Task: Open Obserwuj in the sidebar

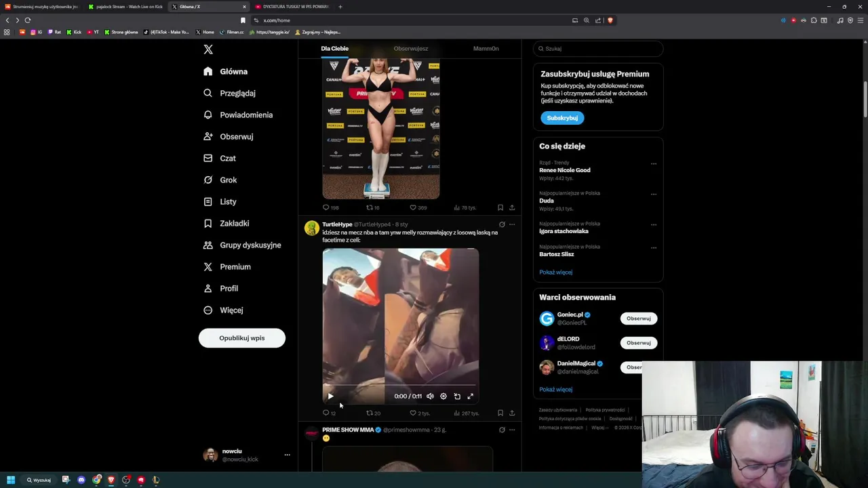Action: [228, 136]
